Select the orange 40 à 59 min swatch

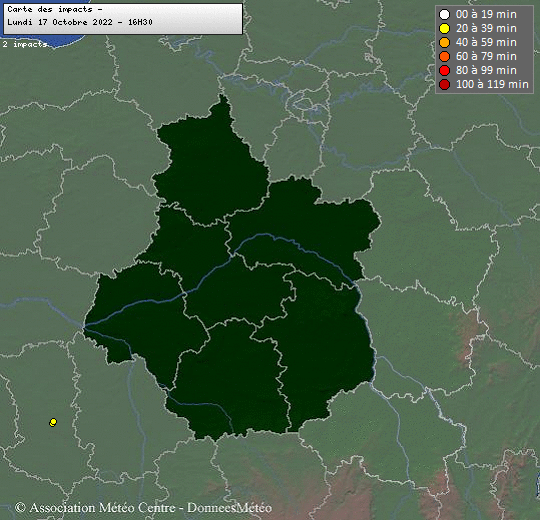[x=444, y=42]
